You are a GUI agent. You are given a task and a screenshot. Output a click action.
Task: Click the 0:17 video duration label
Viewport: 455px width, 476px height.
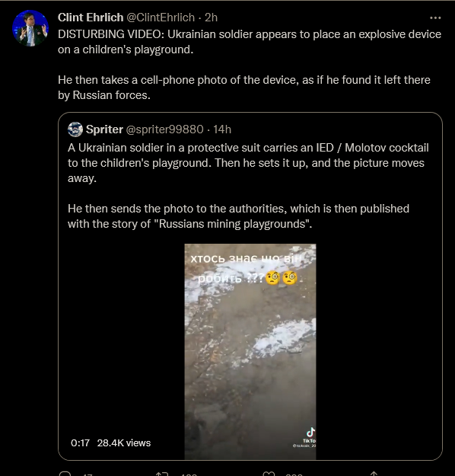tap(80, 443)
